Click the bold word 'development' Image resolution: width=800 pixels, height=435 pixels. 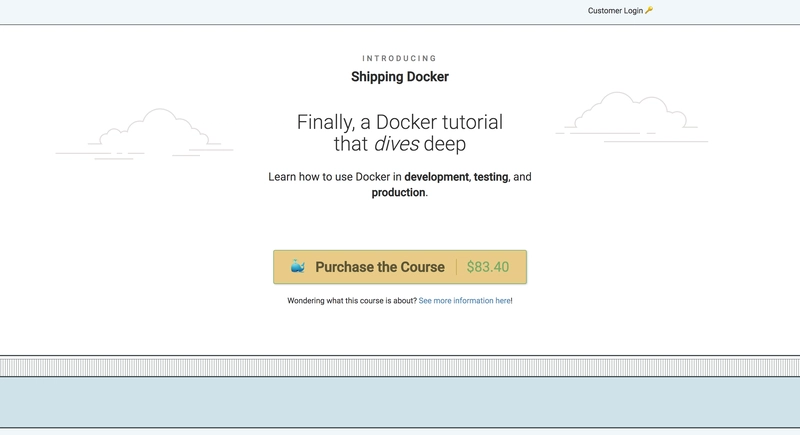pyautogui.click(x=436, y=177)
